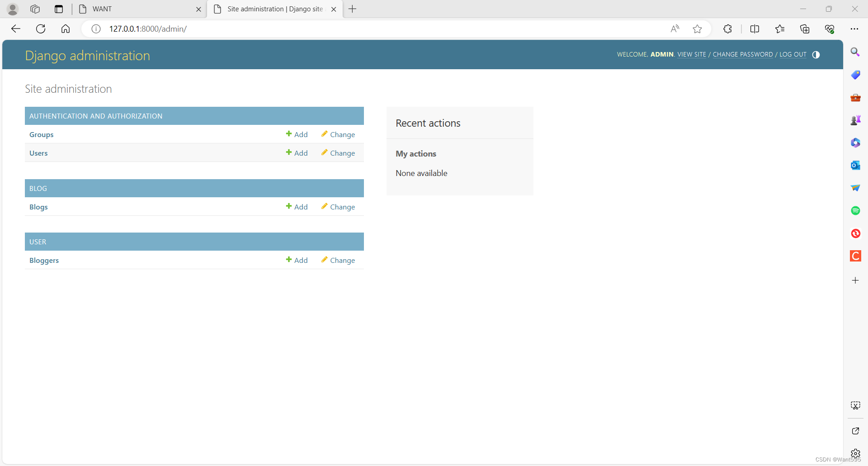Go to browser Home page
The height and width of the screenshot is (466, 868).
coord(66,29)
